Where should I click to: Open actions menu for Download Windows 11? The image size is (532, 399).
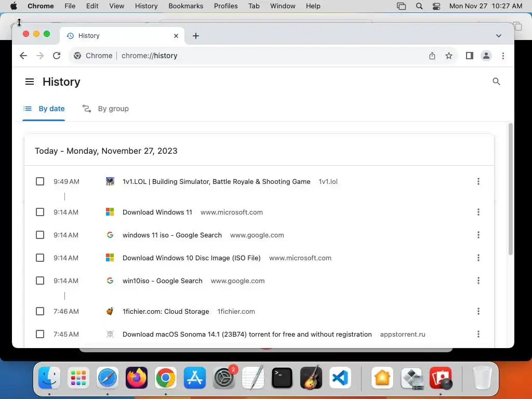coord(478,212)
